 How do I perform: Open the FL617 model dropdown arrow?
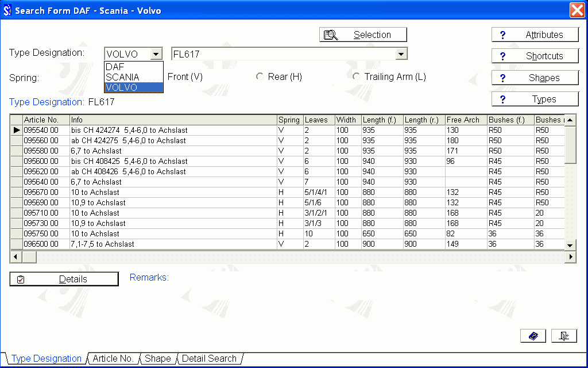coord(401,54)
